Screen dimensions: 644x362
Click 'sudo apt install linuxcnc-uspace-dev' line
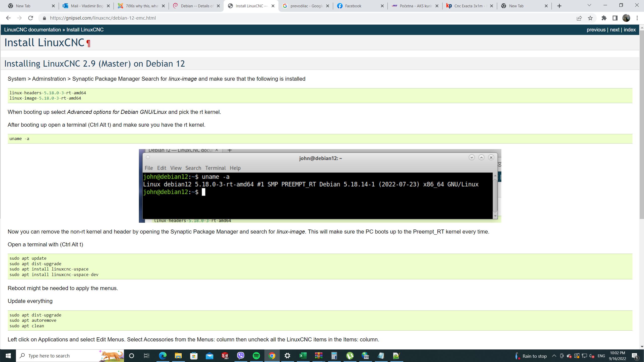[x=54, y=275]
